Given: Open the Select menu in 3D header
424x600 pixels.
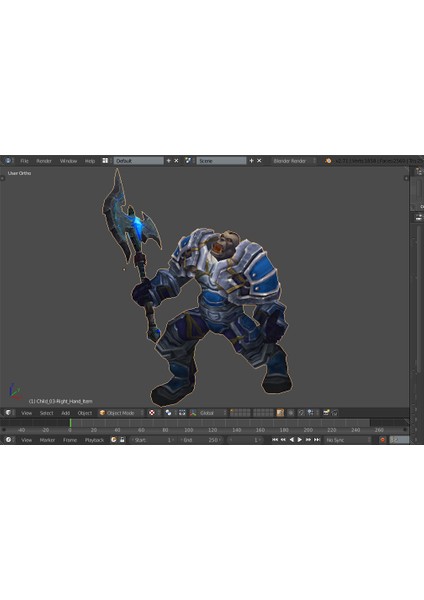Looking at the screenshot, I should point(46,413).
